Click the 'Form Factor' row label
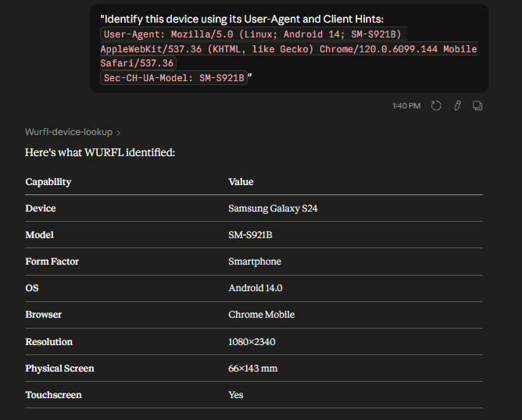Image resolution: width=522 pixels, height=420 pixels. point(52,262)
